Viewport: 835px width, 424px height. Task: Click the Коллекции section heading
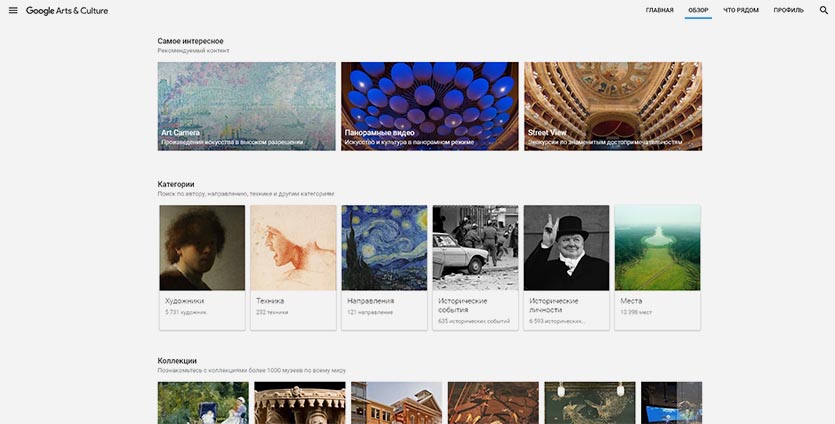[x=177, y=360]
